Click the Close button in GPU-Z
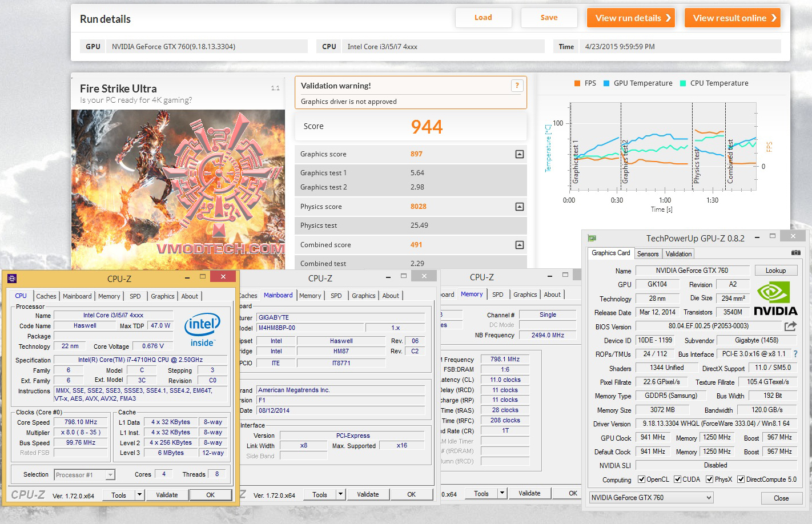 click(781, 498)
